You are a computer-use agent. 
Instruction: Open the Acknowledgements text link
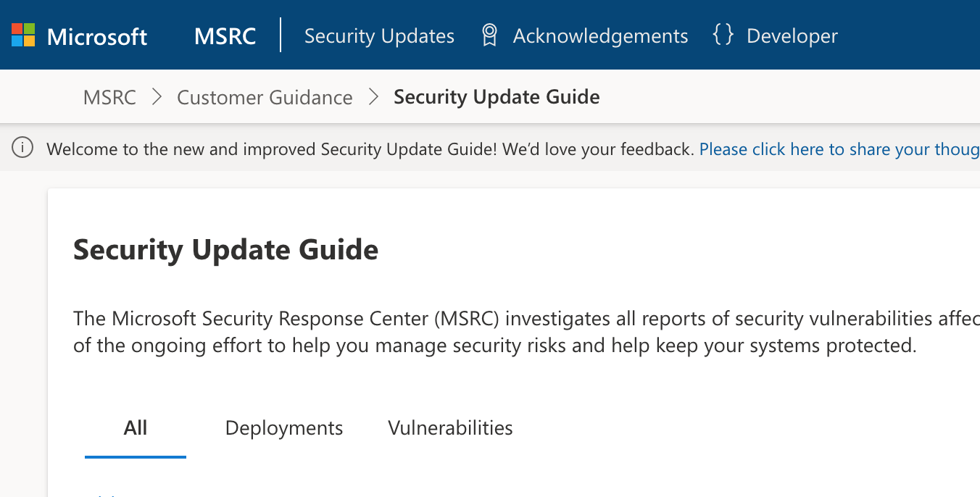click(600, 36)
